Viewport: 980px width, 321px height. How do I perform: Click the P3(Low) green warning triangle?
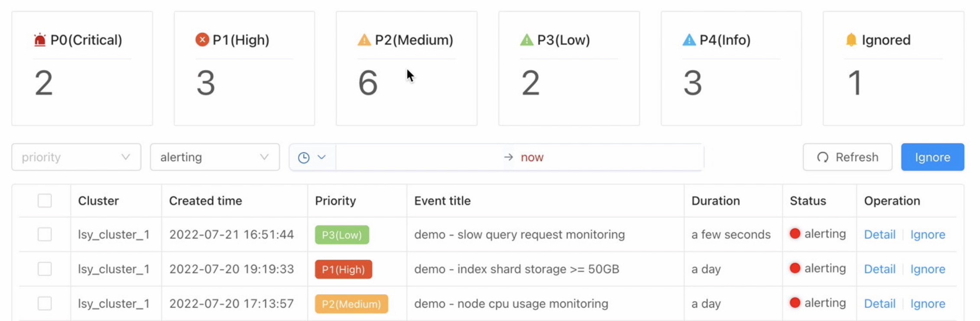click(526, 40)
